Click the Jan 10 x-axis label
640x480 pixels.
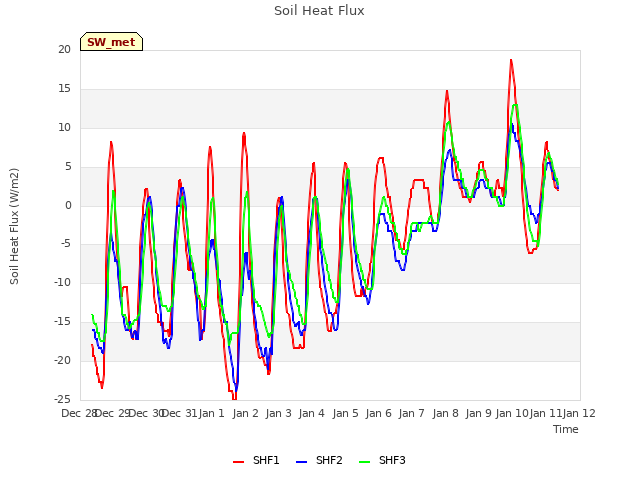[512, 413]
